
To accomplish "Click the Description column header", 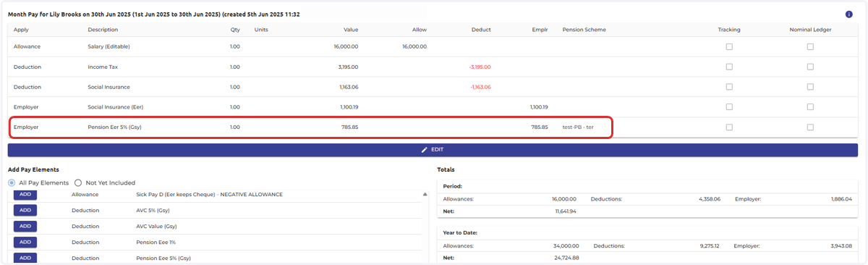I will point(103,30).
